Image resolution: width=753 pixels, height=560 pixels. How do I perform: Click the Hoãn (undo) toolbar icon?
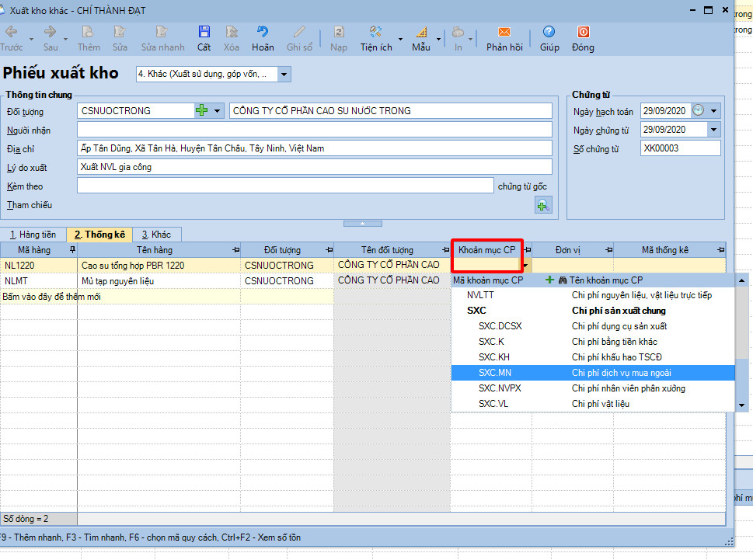(263, 33)
